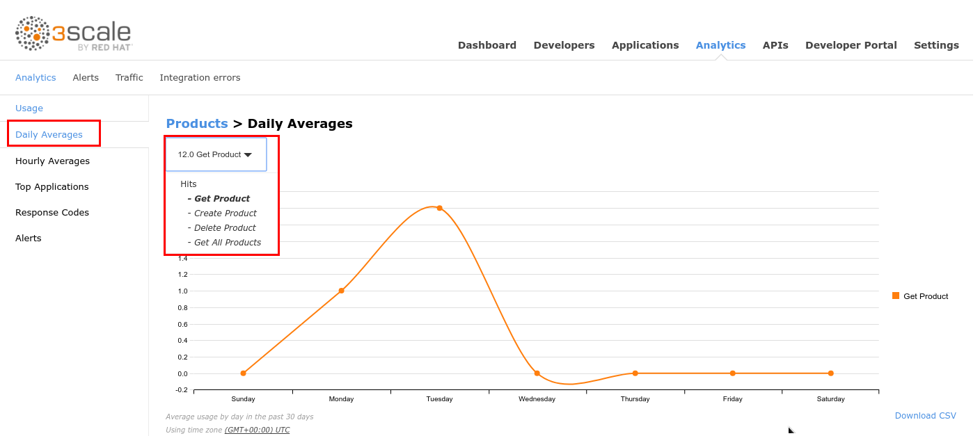
Task: Open the APIs menu
Action: click(775, 45)
